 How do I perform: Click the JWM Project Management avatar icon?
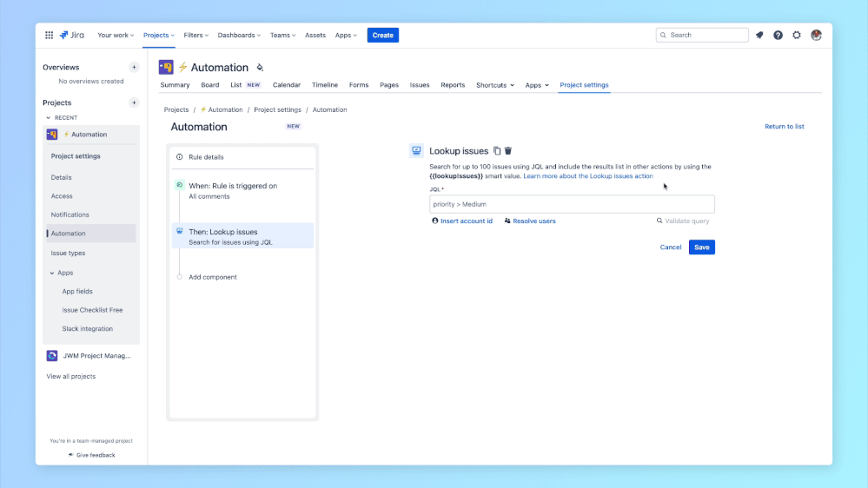tap(52, 356)
